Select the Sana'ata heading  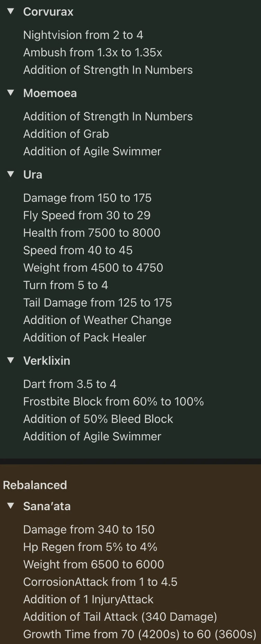[x=47, y=506]
